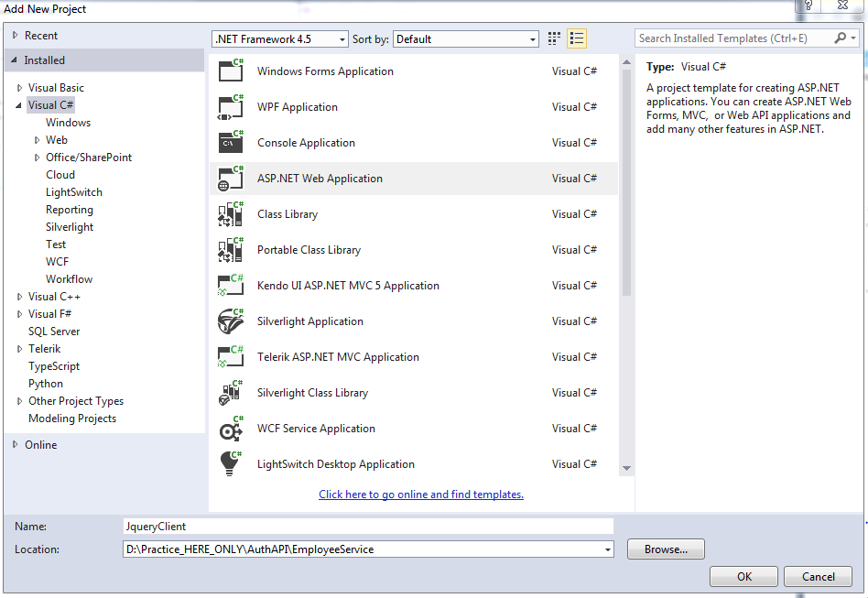868x598 pixels.
Task: Select the WCF category
Action: pos(58,261)
